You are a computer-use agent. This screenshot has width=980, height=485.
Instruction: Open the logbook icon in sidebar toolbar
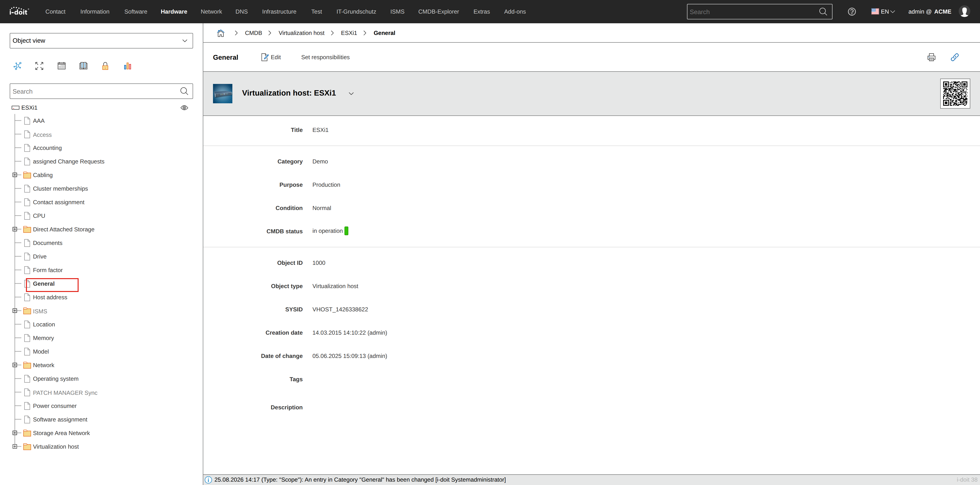pyautogui.click(x=83, y=66)
